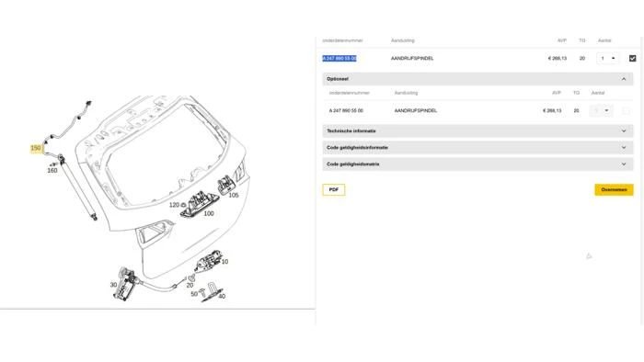Screen dimensions: 644x362
Task: Open the quantity dropdown for the optional part
Action: pyautogui.click(x=602, y=110)
